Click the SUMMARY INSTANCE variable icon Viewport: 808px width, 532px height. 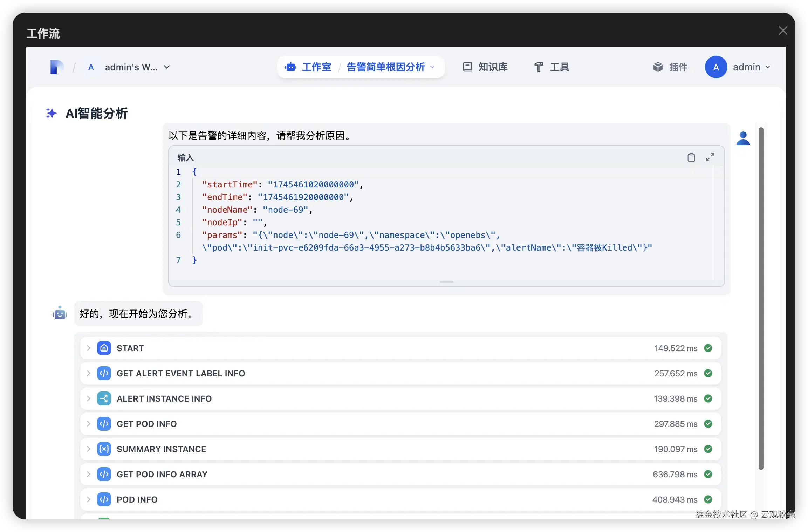pos(104,449)
